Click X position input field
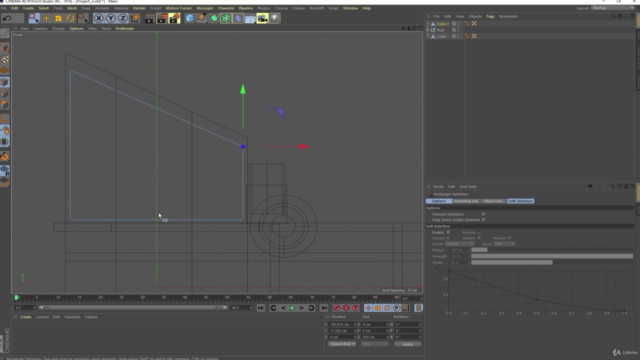This screenshot has height=360, width=640. [342, 325]
